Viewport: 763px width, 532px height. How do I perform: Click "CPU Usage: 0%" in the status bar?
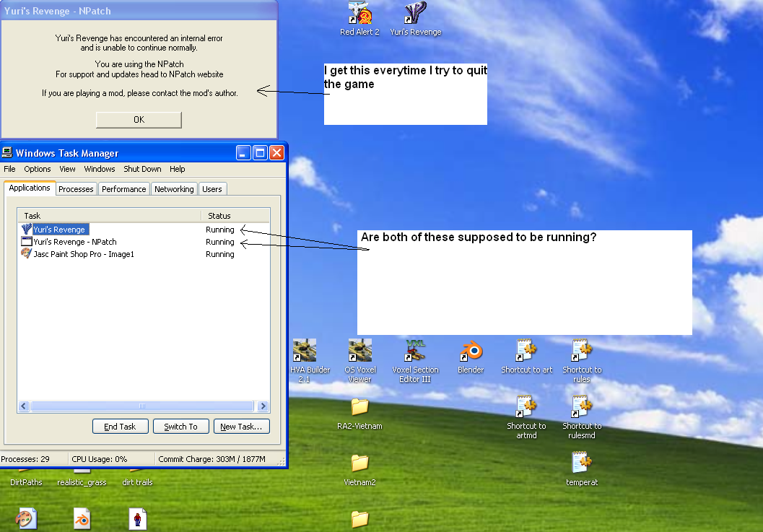tap(100, 459)
